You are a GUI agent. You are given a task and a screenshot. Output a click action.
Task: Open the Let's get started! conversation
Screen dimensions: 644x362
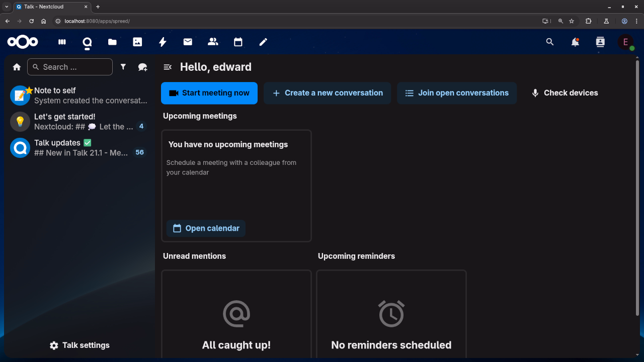coord(79,122)
